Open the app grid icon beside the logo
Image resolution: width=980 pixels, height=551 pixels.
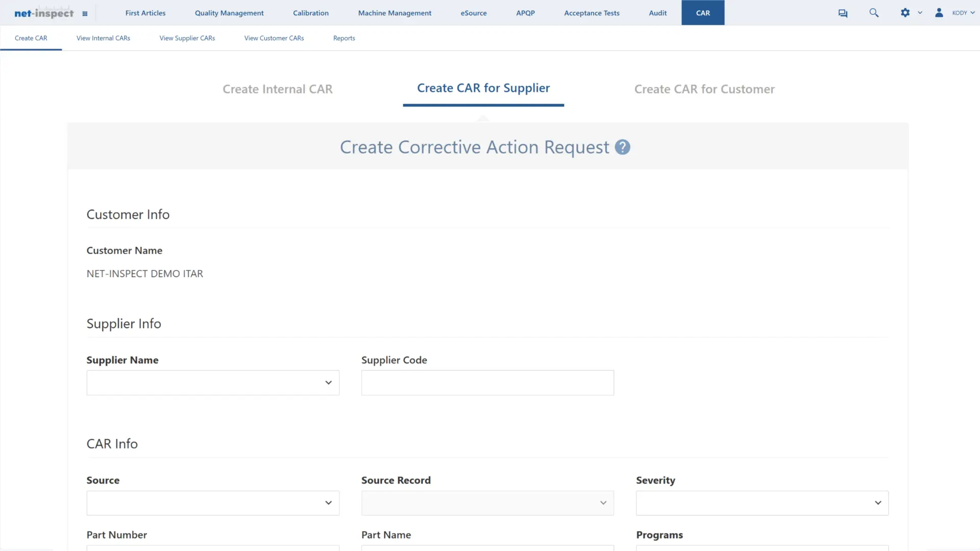pyautogui.click(x=85, y=13)
